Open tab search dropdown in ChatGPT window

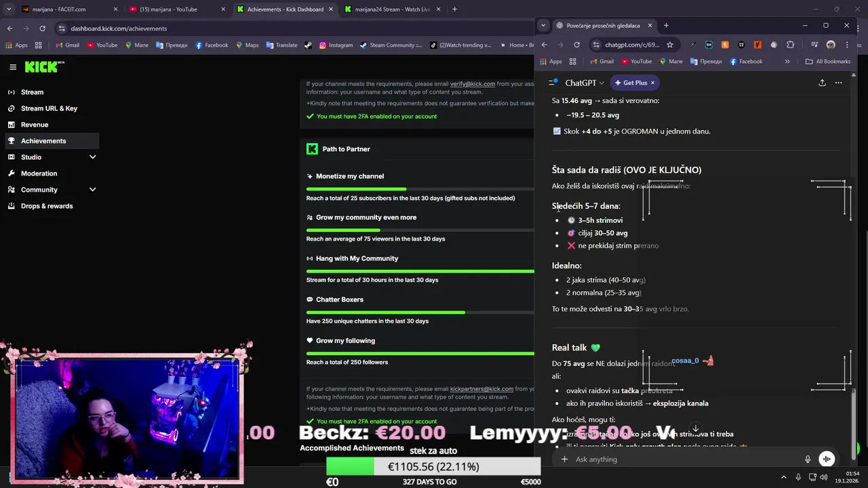(x=543, y=26)
